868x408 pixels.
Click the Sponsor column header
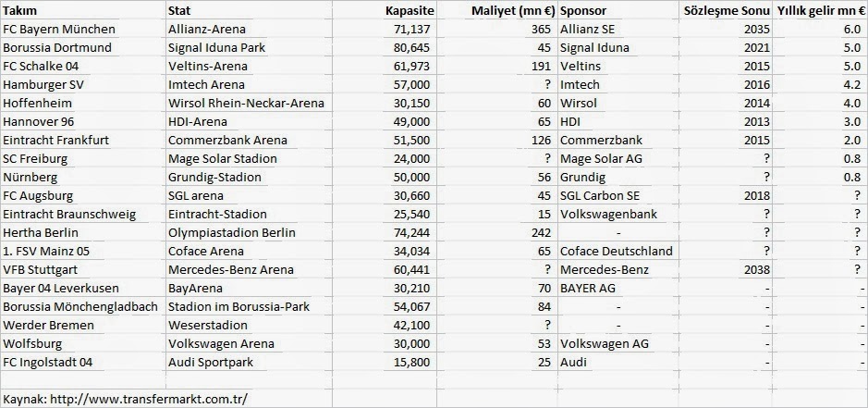pyautogui.click(x=618, y=10)
